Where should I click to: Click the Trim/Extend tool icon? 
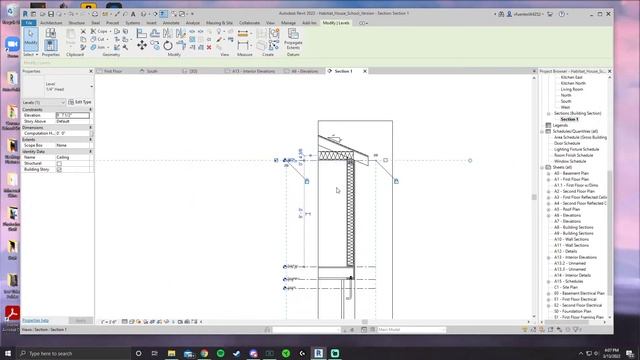[181, 45]
